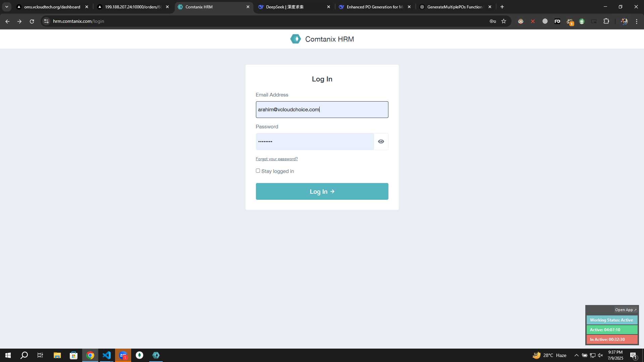Open MongoDB Compass from the taskbar
Screen dimensions: 644x362
(139, 355)
